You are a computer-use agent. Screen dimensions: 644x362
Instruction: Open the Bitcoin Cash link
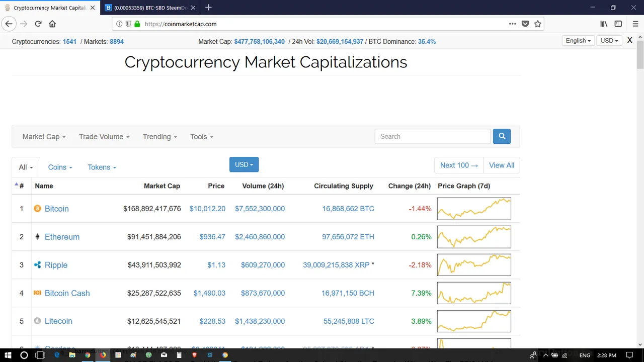coord(67,293)
